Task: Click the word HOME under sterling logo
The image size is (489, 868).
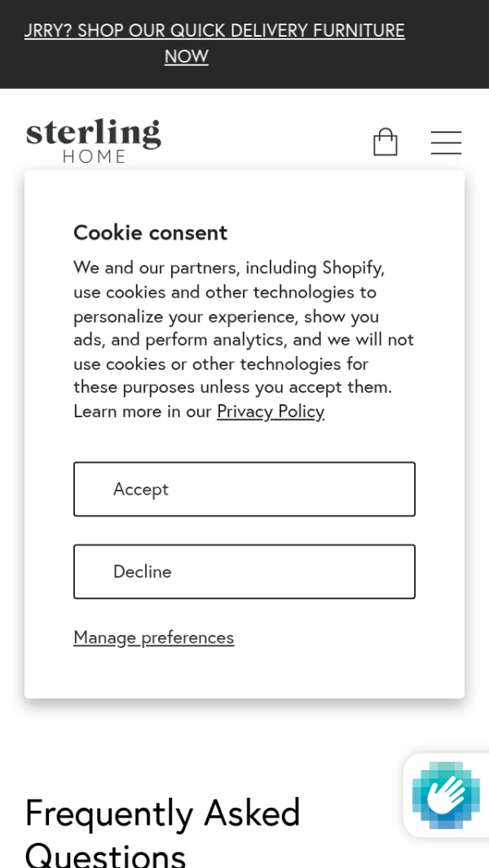Action: (95, 156)
